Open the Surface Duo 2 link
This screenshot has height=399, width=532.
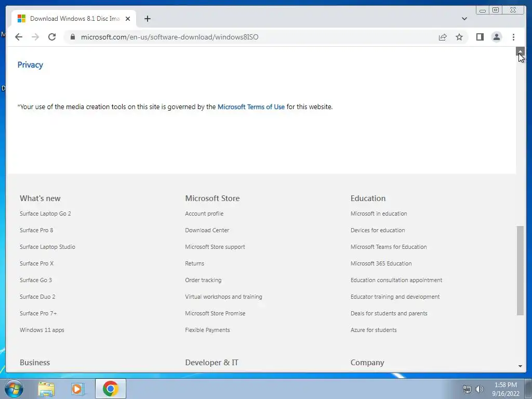click(x=37, y=297)
